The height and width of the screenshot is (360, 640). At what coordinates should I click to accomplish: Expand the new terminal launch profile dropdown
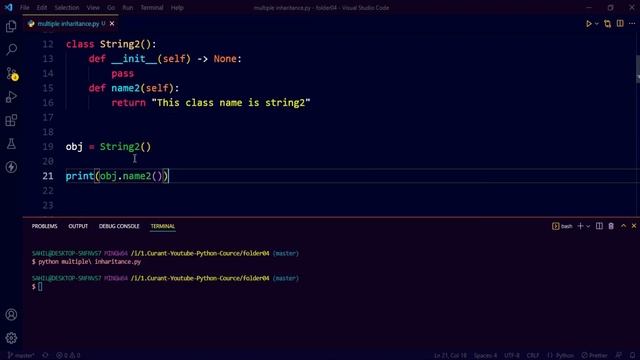click(588, 226)
